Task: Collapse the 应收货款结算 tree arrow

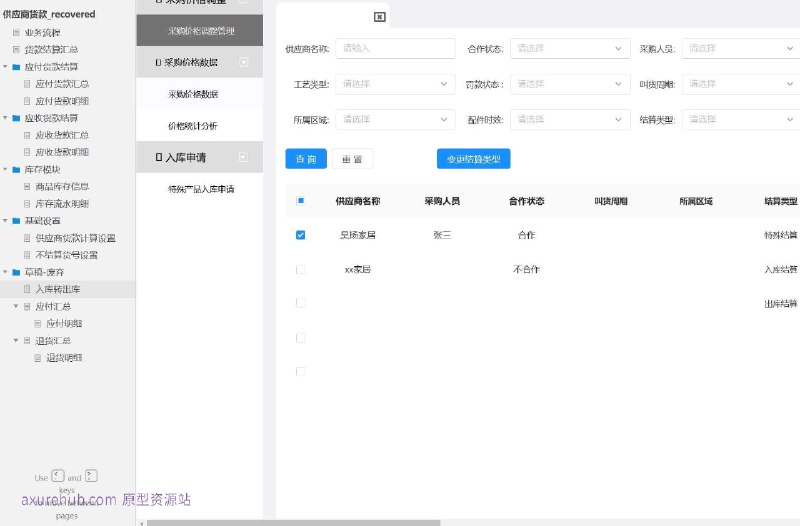Action: tap(5, 118)
